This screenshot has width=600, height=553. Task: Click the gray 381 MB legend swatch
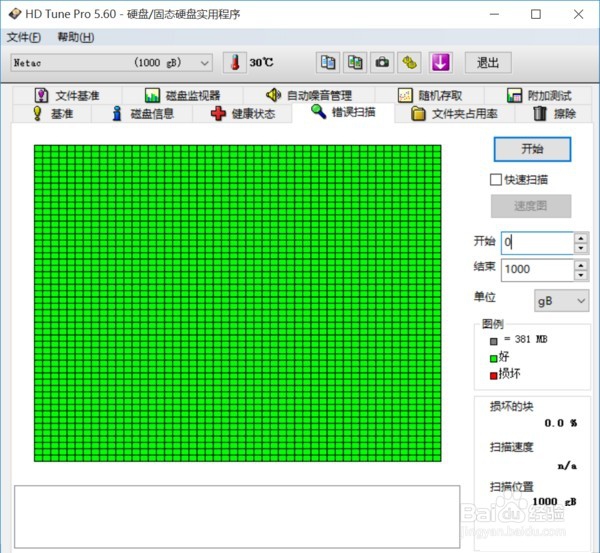(x=494, y=341)
